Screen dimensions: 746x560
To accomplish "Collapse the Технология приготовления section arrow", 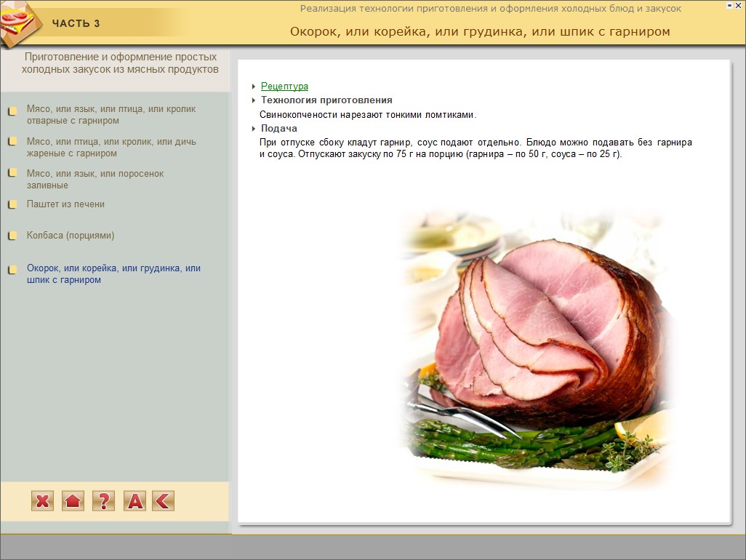I will click(254, 100).
